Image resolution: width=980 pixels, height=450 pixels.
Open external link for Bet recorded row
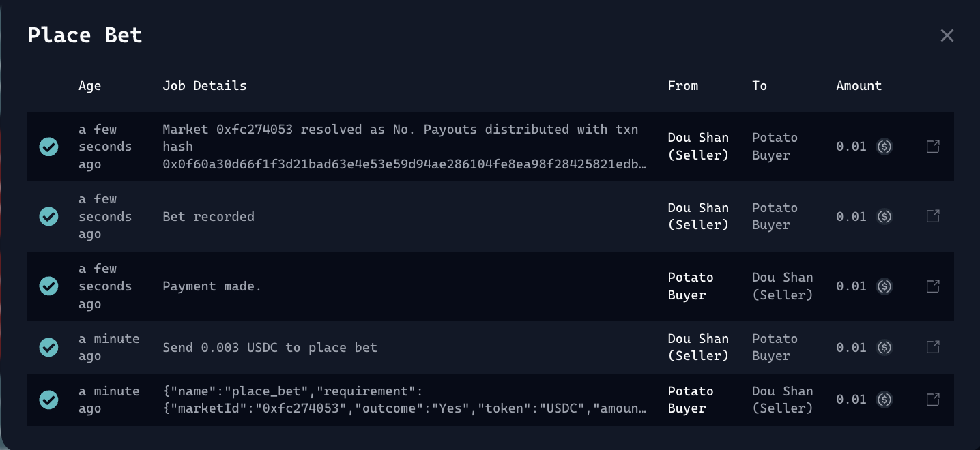click(x=933, y=216)
